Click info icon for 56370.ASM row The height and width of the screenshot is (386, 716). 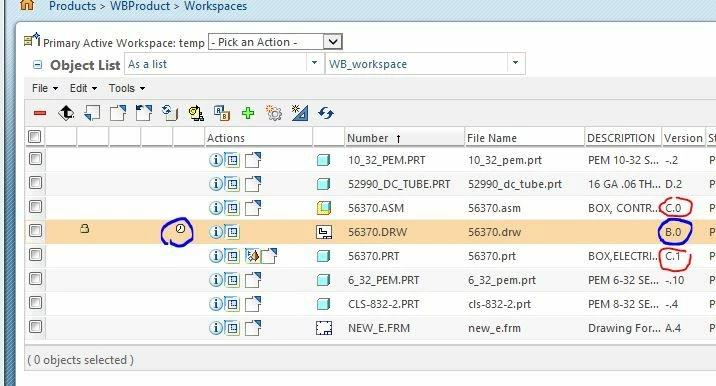coord(216,208)
